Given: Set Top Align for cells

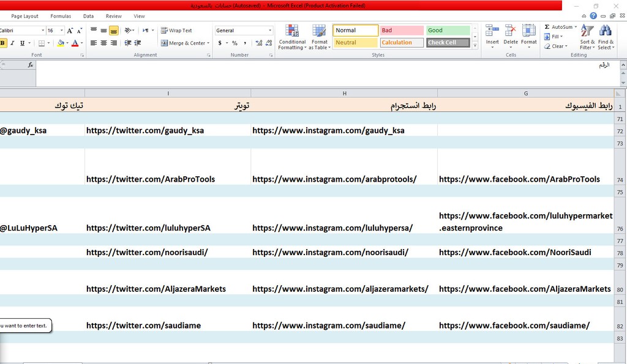Looking at the screenshot, I should pos(94,31).
